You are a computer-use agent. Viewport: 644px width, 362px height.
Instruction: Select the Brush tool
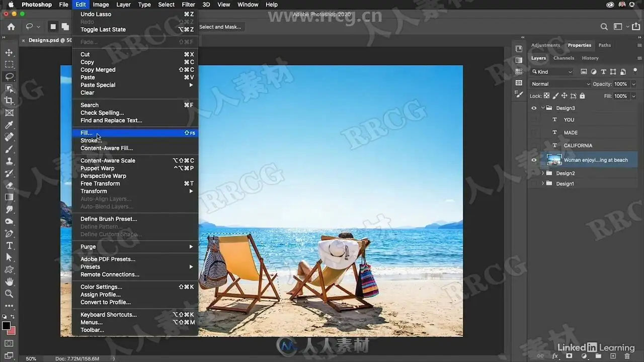point(9,149)
